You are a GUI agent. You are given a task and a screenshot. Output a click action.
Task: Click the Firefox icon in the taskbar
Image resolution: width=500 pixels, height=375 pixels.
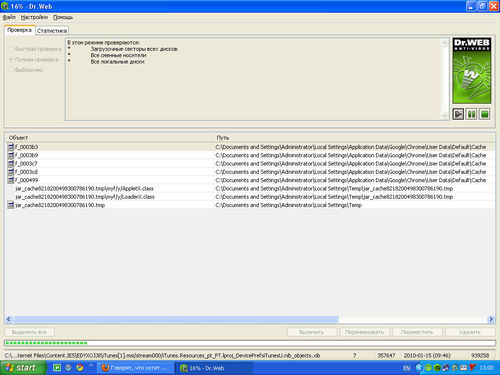point(105,368)
